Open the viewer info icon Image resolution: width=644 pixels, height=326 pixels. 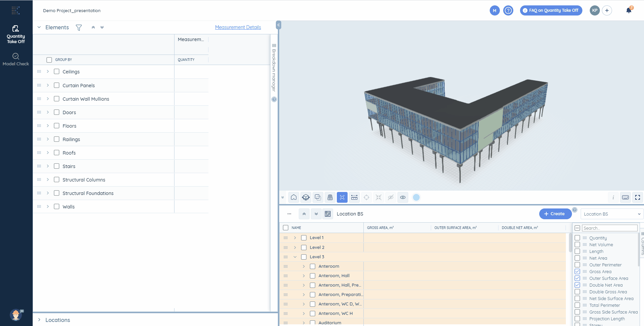point(613,197)
